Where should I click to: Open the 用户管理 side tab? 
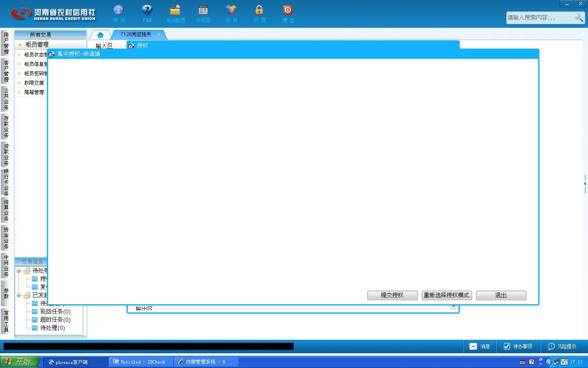(6, 43)
